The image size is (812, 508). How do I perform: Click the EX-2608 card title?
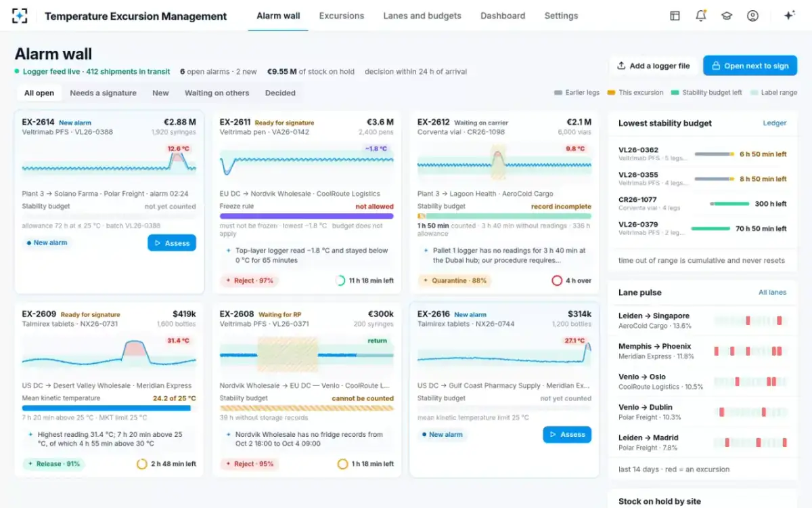point(237,314)
